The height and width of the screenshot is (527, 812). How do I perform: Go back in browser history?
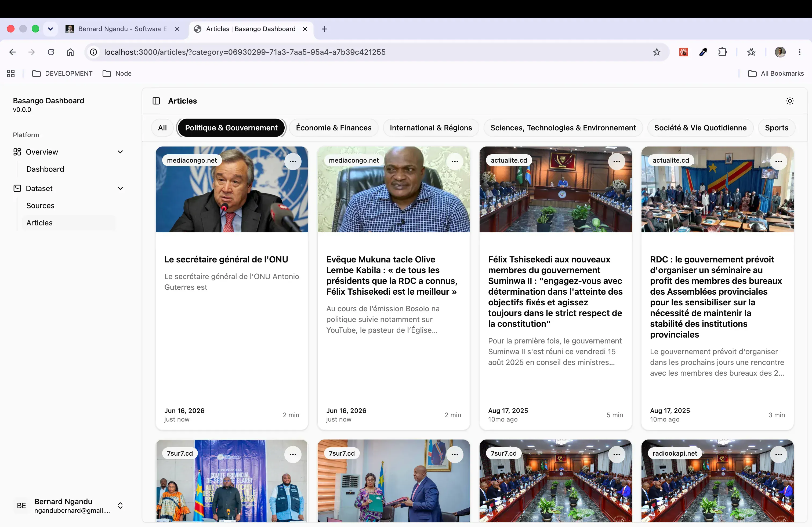(x=12, y=52)
